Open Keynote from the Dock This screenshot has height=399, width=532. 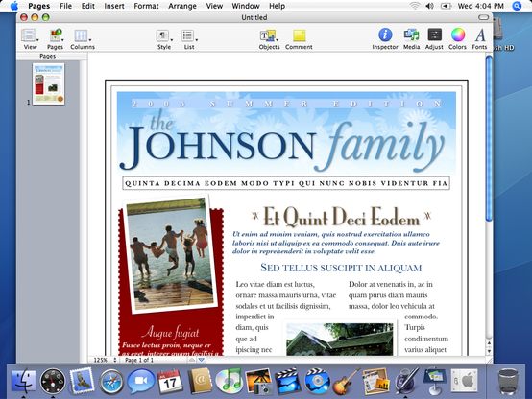pos(435,382)
